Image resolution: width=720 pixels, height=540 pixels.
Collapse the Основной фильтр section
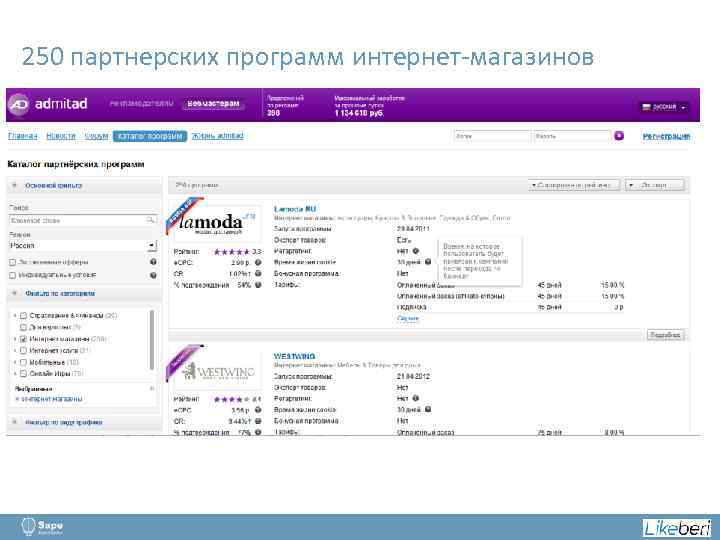(15, 186)
